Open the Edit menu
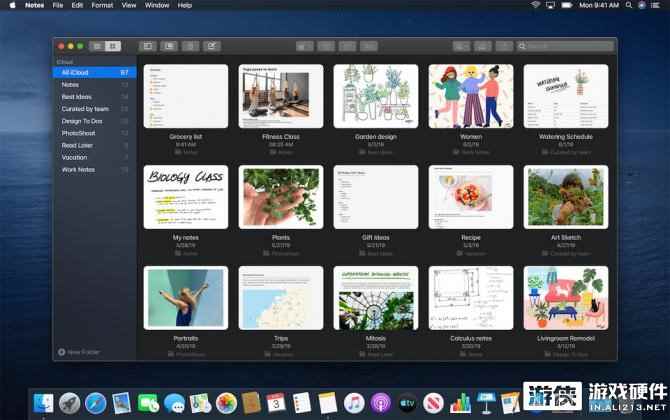Image resolution: width=670 pixels, height=420 pixels. pyautogui.click(x=77, y=5)
